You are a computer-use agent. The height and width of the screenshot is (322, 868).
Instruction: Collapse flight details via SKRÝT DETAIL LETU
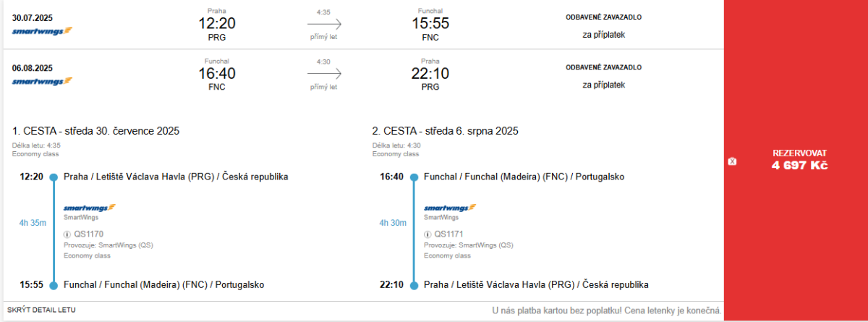41,310
